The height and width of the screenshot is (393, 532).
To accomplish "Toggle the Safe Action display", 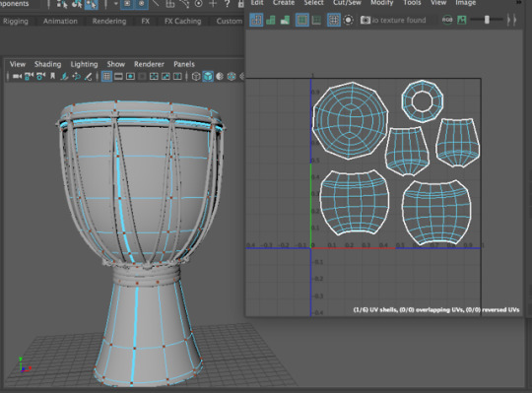I will [x=166, y=76].
